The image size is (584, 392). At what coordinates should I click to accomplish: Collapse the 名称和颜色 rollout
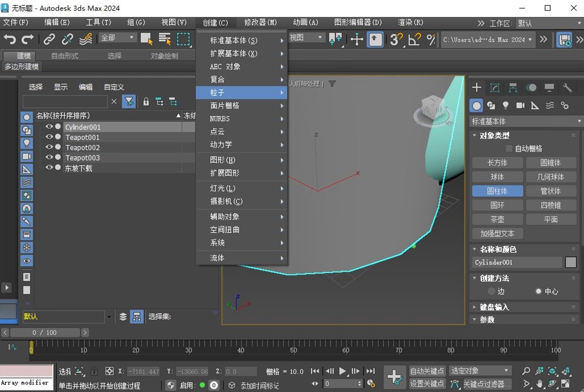[x=475, y=249]
